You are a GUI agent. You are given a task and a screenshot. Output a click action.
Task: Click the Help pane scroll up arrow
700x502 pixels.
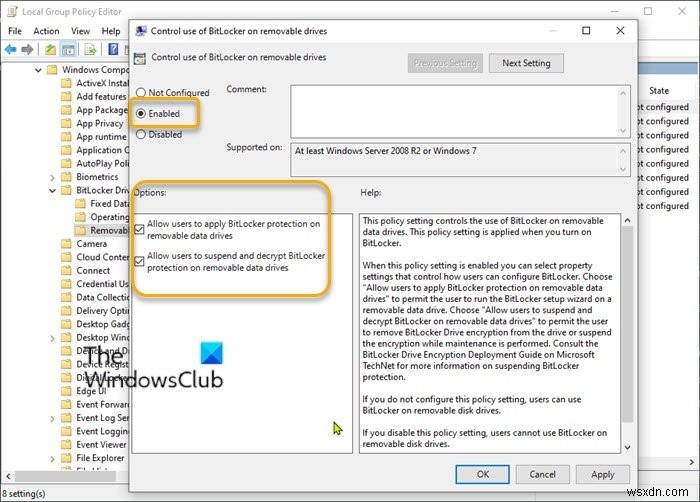point(627,220)
